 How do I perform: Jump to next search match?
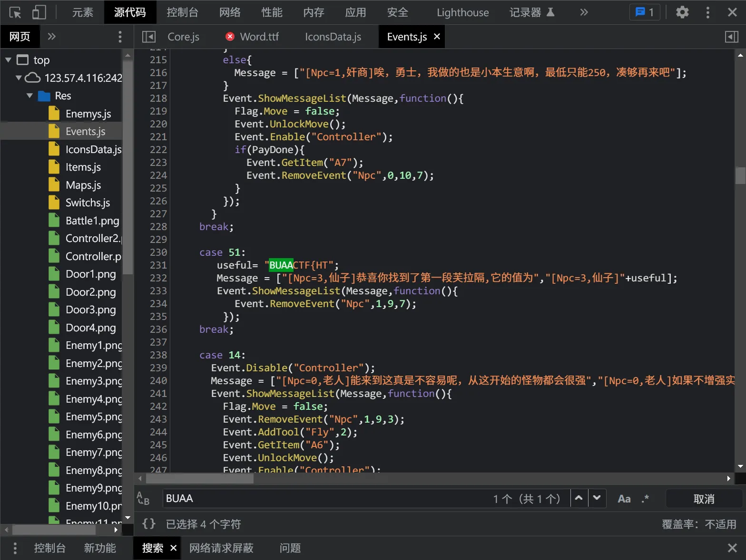[x=597, y=498]
